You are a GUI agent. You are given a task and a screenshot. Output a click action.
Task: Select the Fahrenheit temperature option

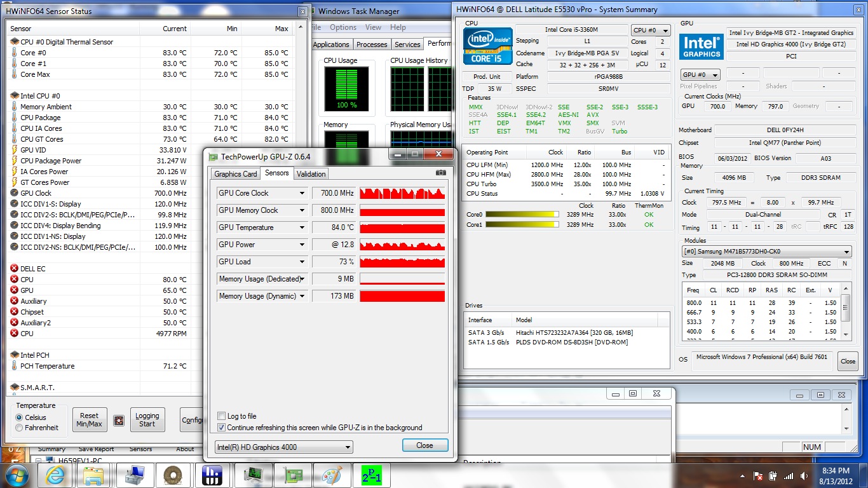(19, 428)
